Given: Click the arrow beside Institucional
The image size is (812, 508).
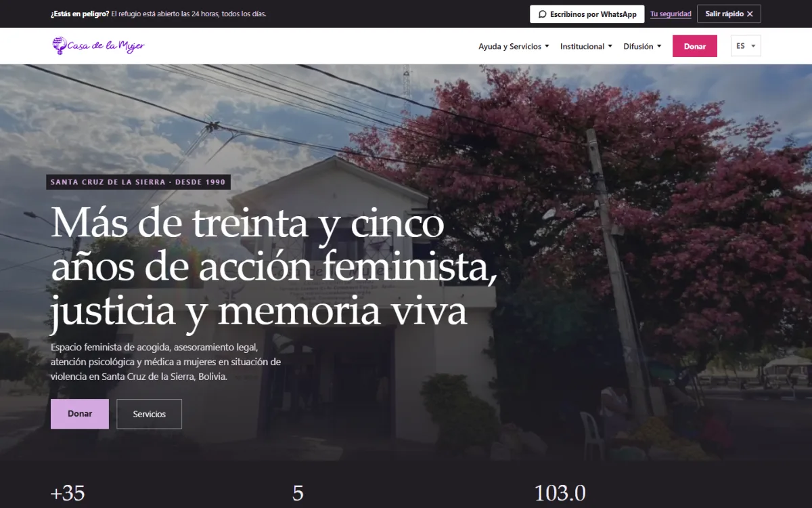Looking at the screenshot, I should coord(610,46).
